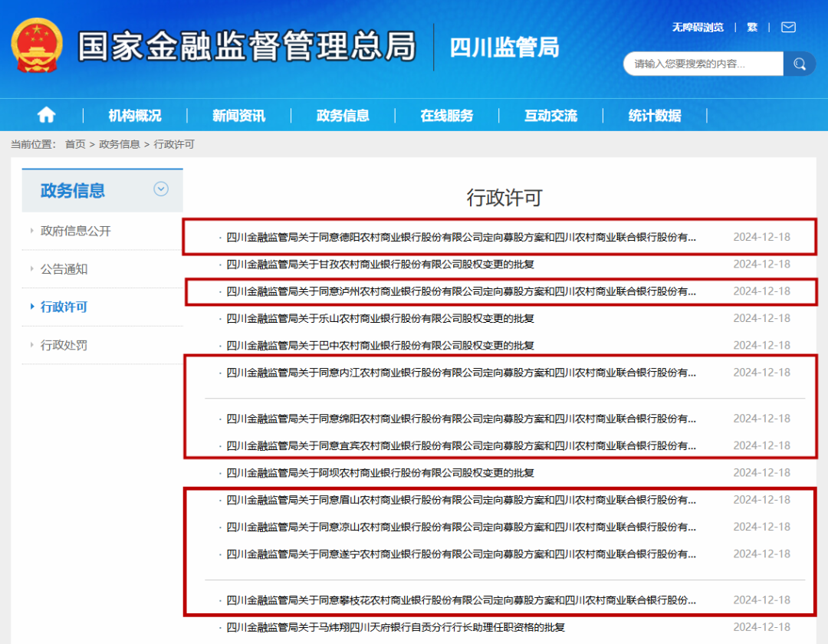This screenshot has width=828, height=644.
Task: Open 行政处罚 in the sidebar
Action: tap(64, 345)
